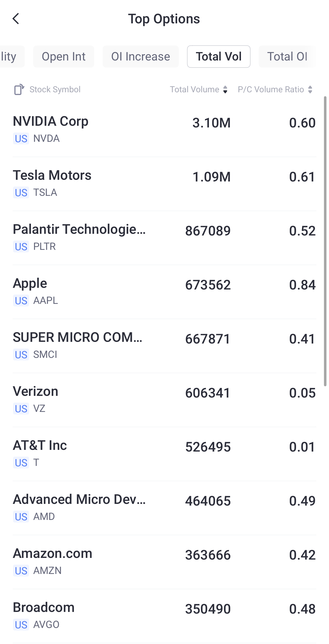This screenshot has width=329, height=644.
Task: Tap the rotate screen icon beside Stock Symbol
Action: click(19, 89)
